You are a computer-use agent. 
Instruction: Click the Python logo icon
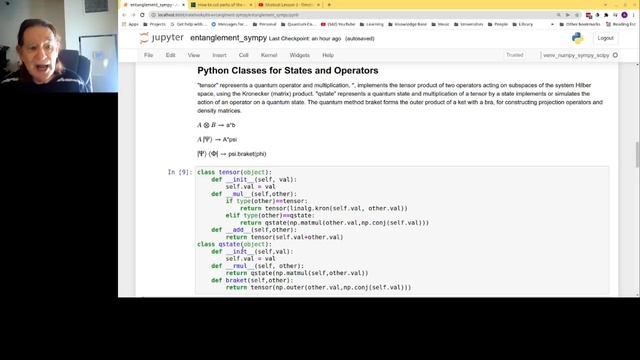pos(578,38)
